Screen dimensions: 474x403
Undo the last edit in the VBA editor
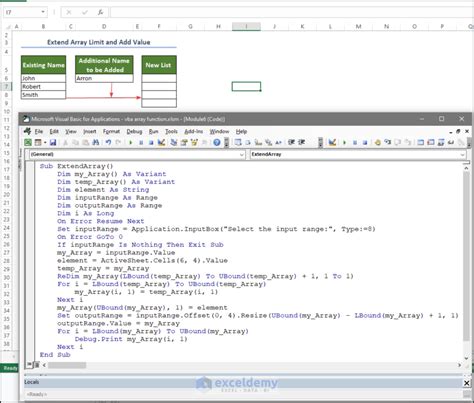point(108,143)
